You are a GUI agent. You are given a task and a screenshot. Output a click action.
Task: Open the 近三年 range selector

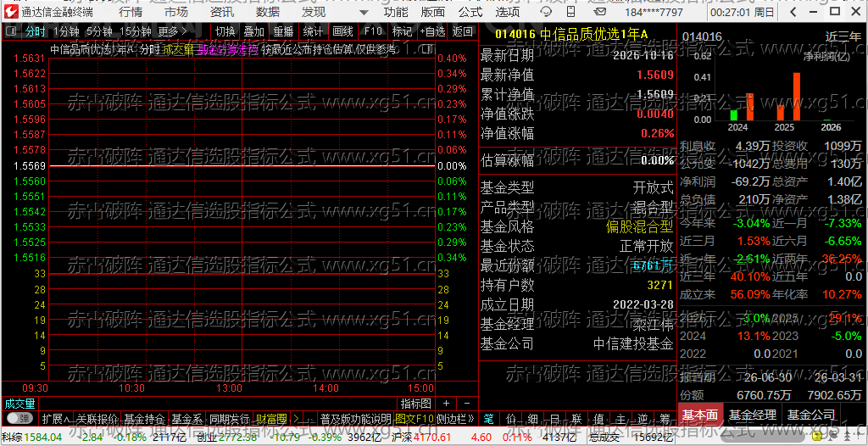point(843,37)
